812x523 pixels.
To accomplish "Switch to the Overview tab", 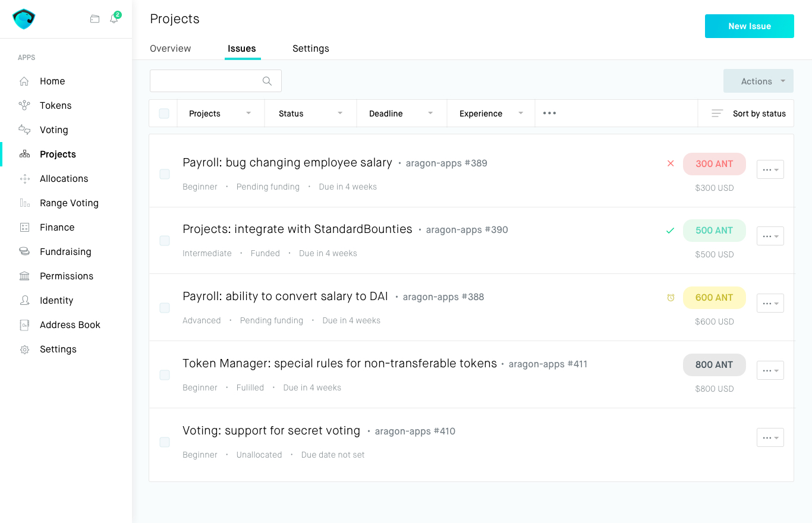I will [x=171, y=49].
